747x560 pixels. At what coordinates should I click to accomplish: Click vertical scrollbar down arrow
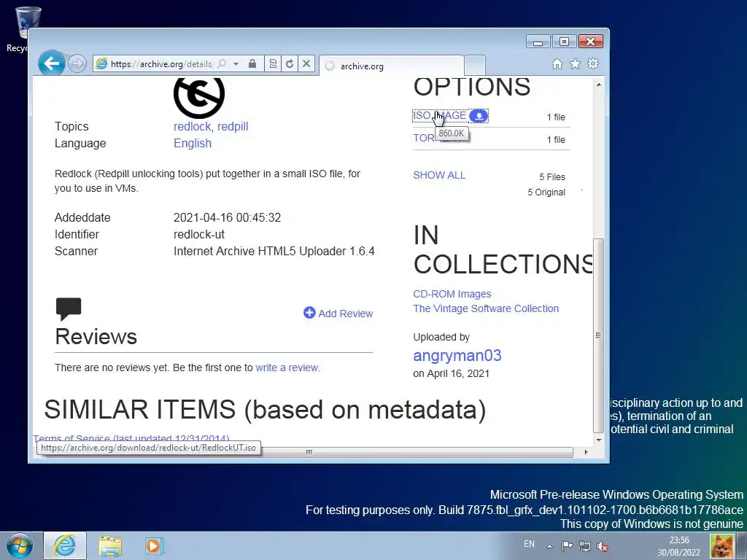tap(599, 440)
